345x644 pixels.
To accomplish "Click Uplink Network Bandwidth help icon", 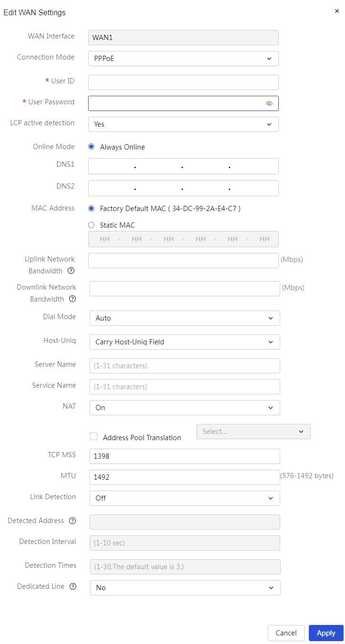I will [71, 271].
